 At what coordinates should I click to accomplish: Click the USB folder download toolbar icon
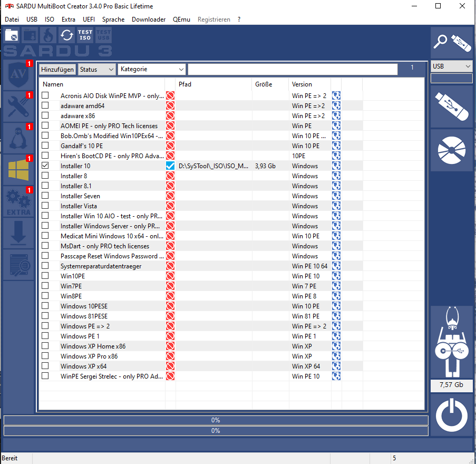point(30,35)
